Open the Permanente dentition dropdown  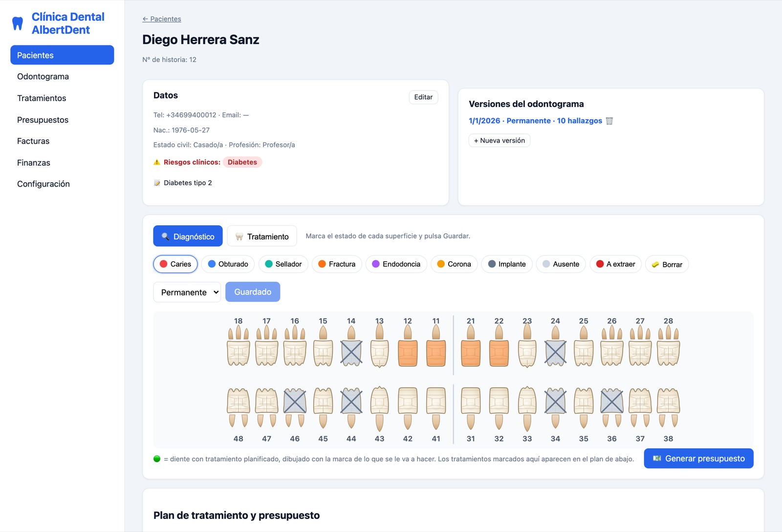click(187, 292)
